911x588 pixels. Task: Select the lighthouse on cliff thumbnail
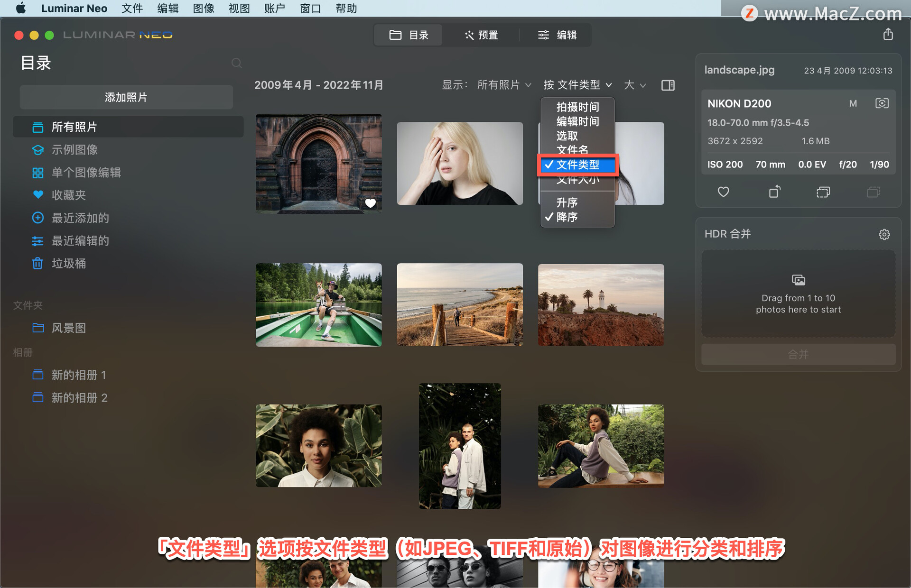coord(601,305)
